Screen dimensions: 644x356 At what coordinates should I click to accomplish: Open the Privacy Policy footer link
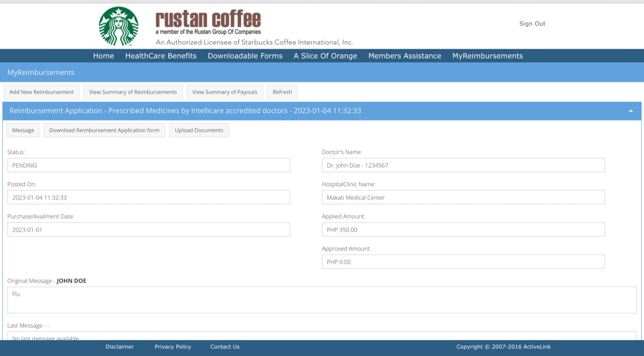point(173,347)
